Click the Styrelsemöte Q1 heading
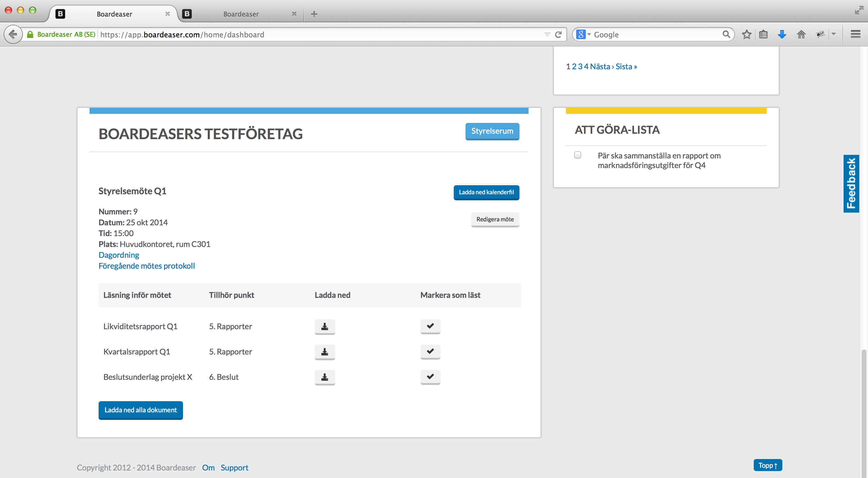This screenshot has width=868, height=478. pos(132,191)
